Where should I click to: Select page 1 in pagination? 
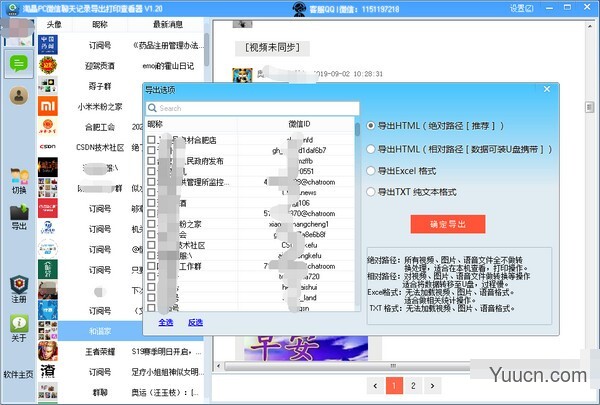pos(394,385)
